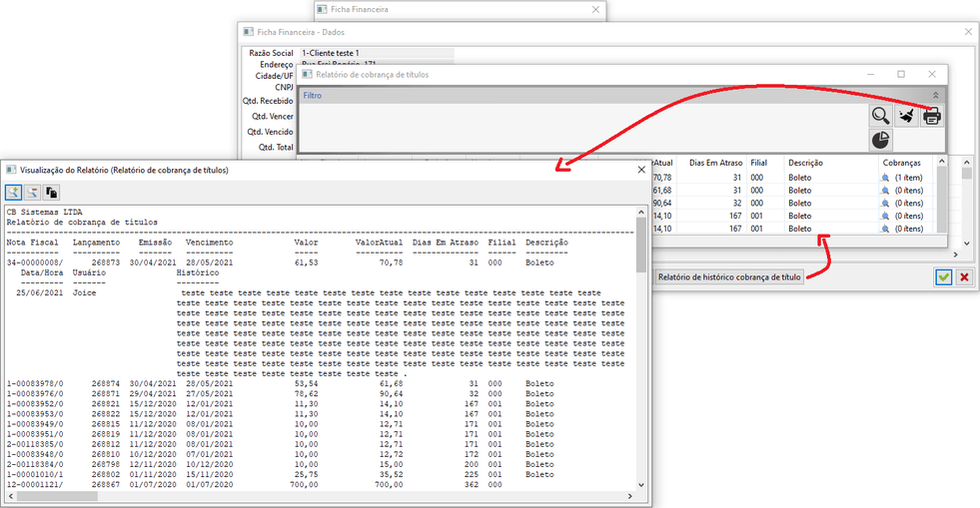Open cobranças lookup for the (1 item) row
This screenshot has width=980, height=508.
(885, 178)
